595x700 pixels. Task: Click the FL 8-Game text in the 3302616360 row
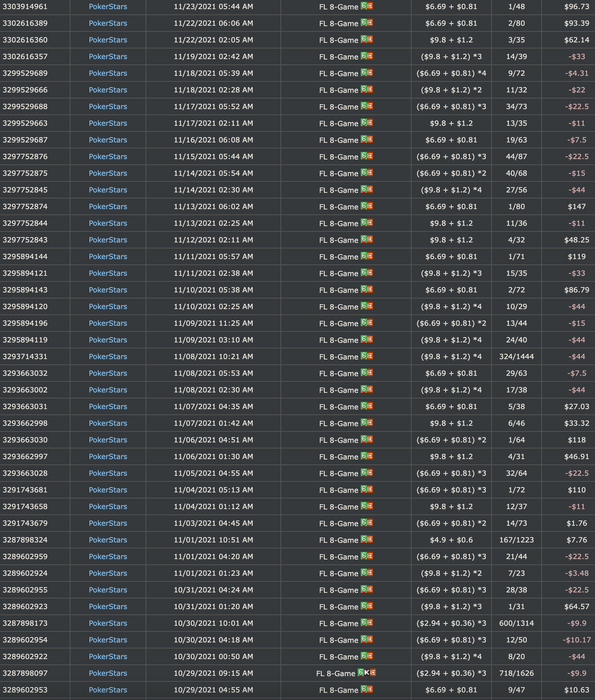(338, 40)
